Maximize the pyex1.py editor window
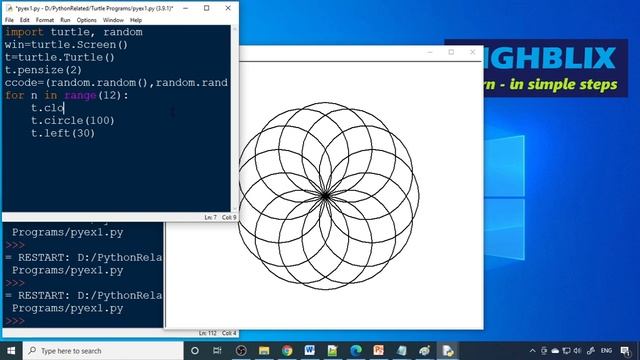The image size is (640, 360). click(x=207, y=8)
